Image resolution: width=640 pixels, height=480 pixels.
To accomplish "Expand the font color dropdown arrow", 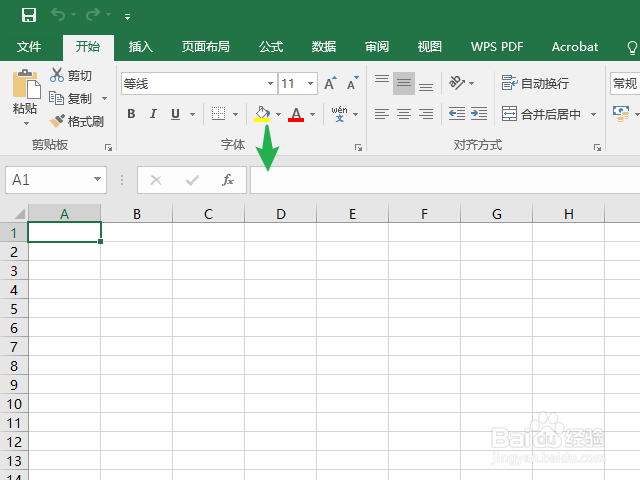I will [x=312, y=114].
